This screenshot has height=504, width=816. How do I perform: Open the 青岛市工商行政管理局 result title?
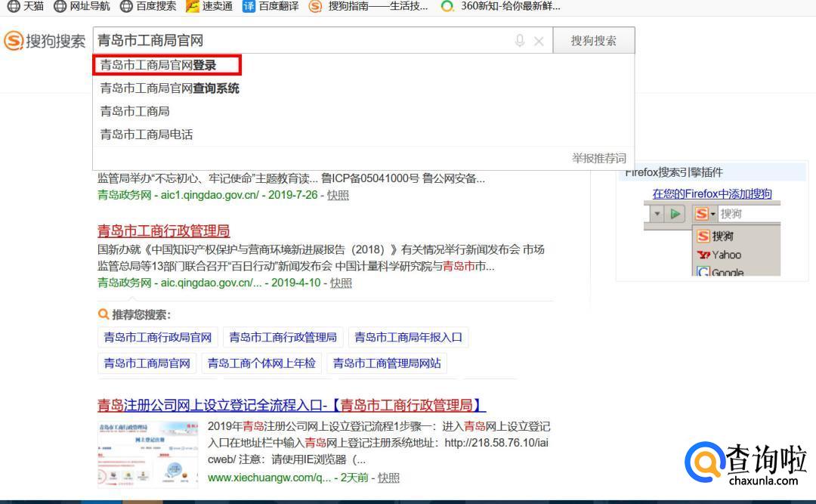[163, 230]
